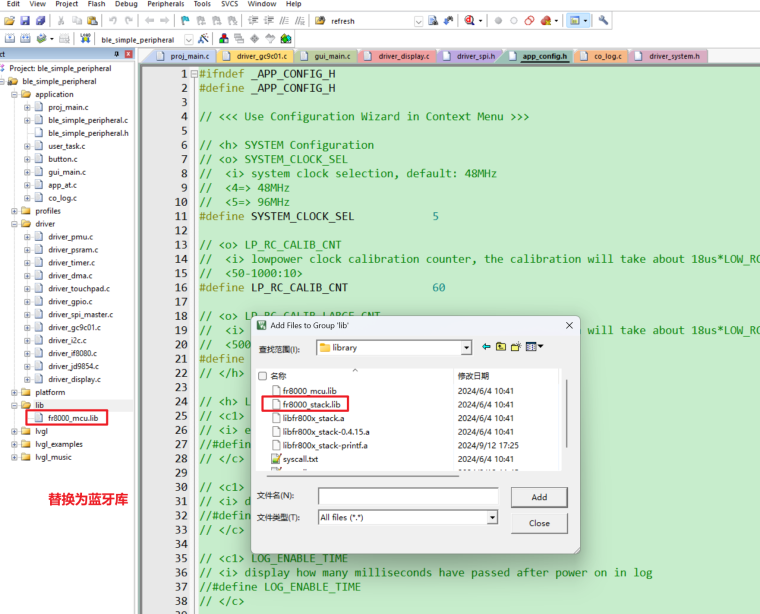Open the view menu dropdown in dialog
This screenshot has height=614, width=760.
541,346
